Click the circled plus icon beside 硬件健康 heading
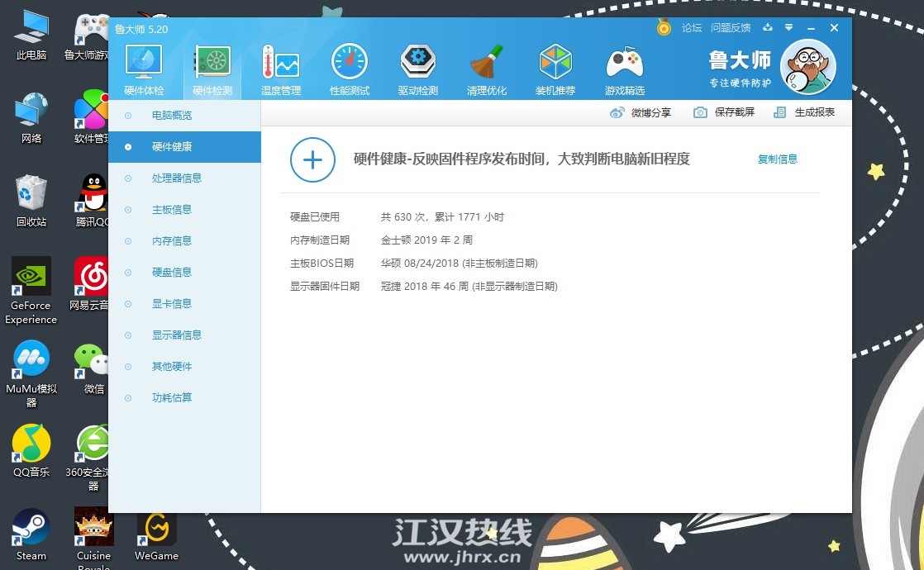 [312, 159]
